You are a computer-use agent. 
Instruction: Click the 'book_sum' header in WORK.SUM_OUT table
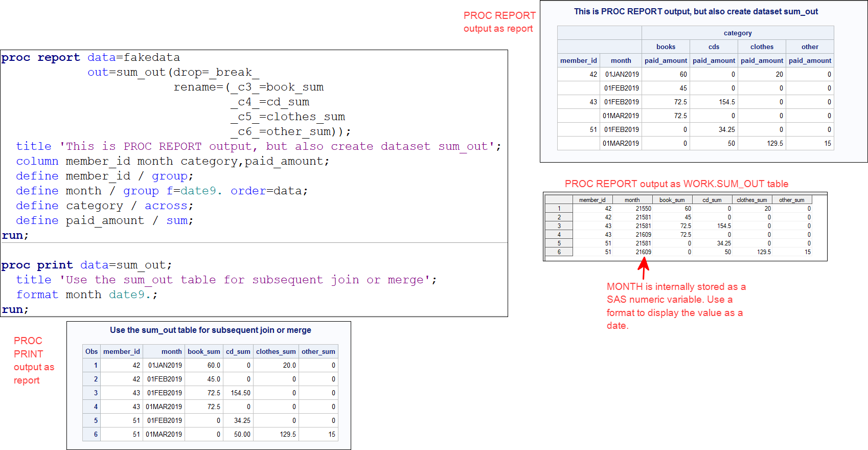pos(672,200)
